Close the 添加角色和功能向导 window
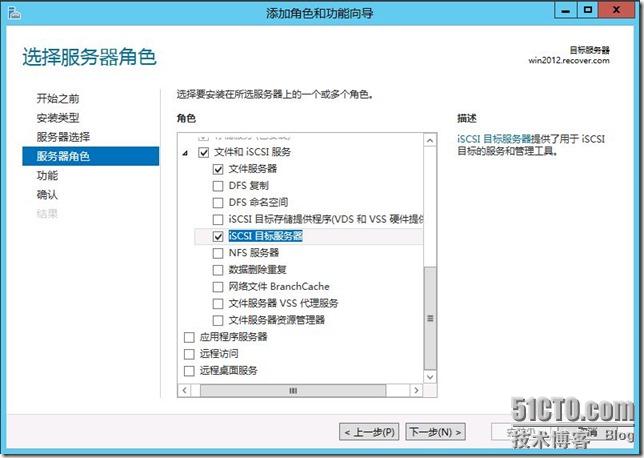Screen dimensions: 644x458 coord(616,10)
